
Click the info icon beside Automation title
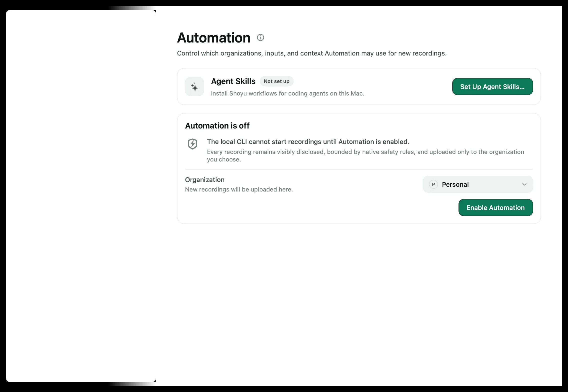[x=260, y=37]
